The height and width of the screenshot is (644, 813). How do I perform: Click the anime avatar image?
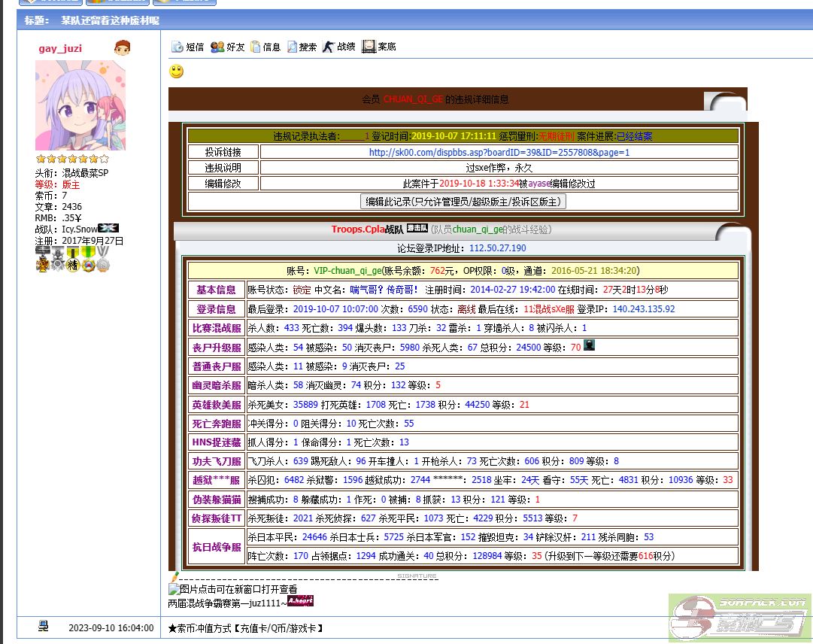tap(80, 105)
